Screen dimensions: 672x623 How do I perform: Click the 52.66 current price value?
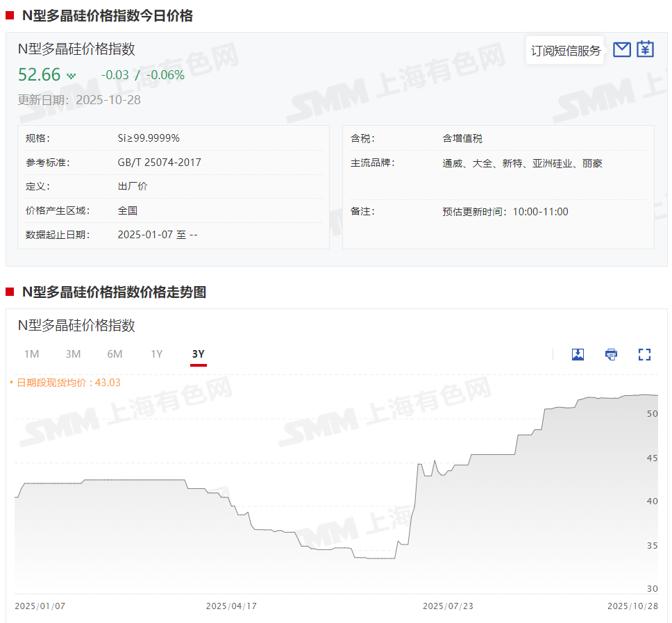click(x=40, y=74)
